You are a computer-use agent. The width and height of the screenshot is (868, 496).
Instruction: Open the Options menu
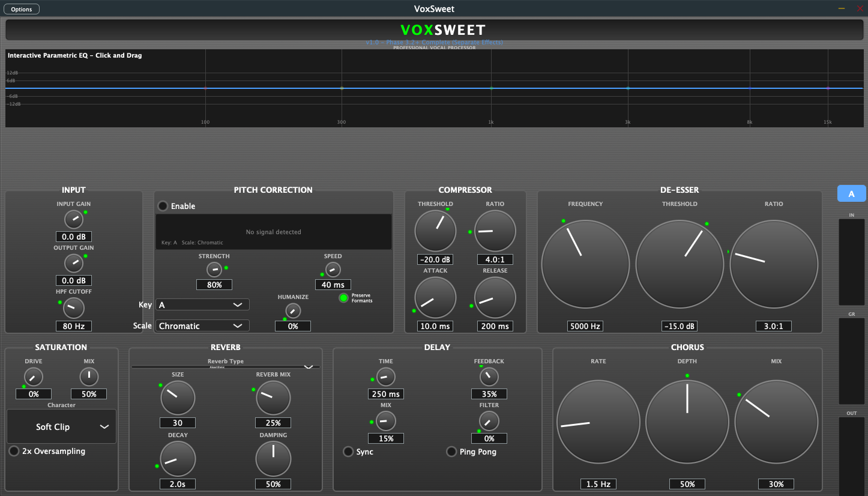(x=22, y=9)
